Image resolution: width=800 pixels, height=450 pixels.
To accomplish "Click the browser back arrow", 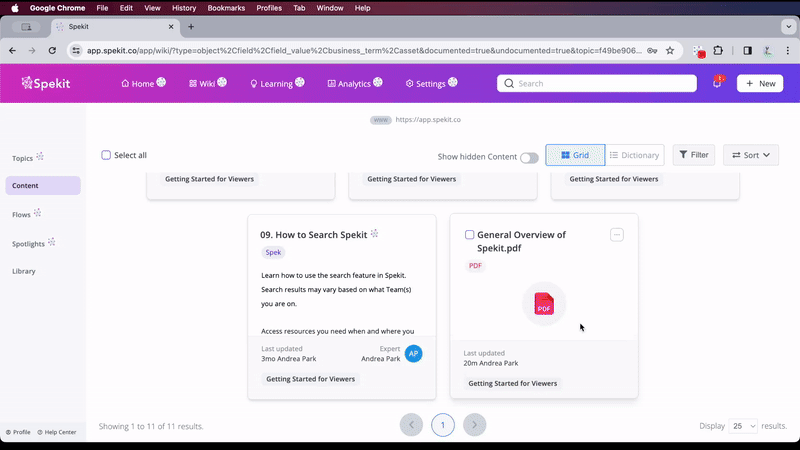I will (12, 51).
